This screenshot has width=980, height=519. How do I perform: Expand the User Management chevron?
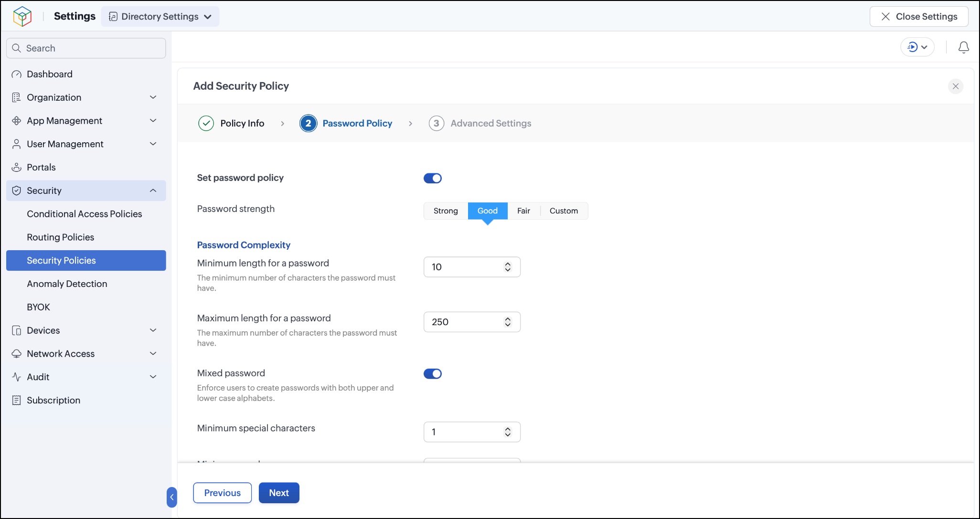click(153, 144)
